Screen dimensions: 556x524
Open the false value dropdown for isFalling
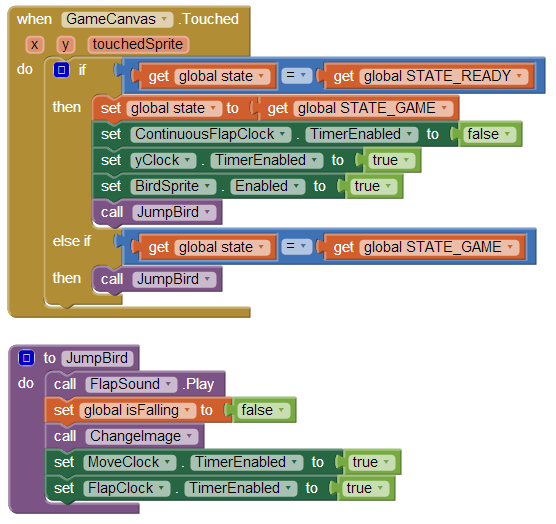pos(263,410)
